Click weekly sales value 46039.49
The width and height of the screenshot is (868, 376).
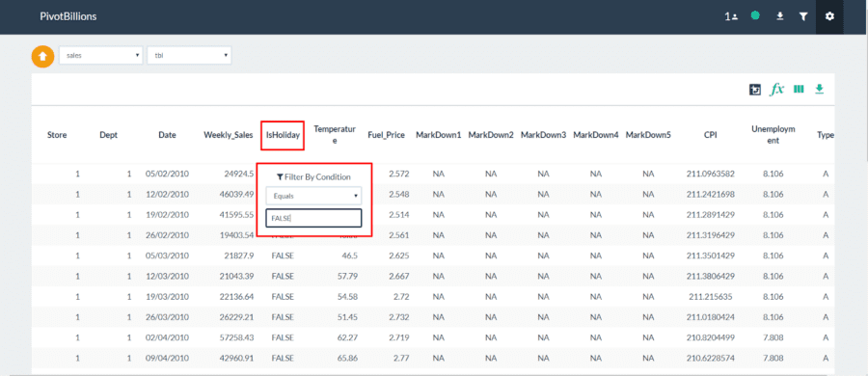[x=236, y=195]
